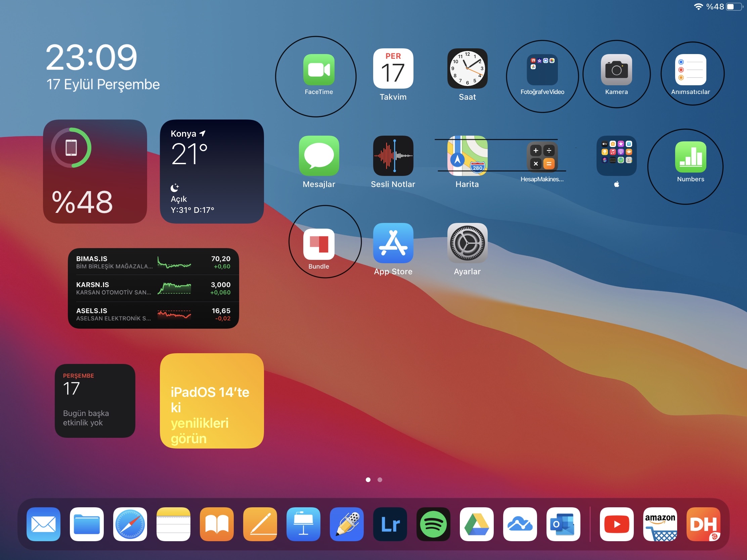Viewport: 747px width, 560px height.
Task: Open Books app in the dock
Action: 216,524
